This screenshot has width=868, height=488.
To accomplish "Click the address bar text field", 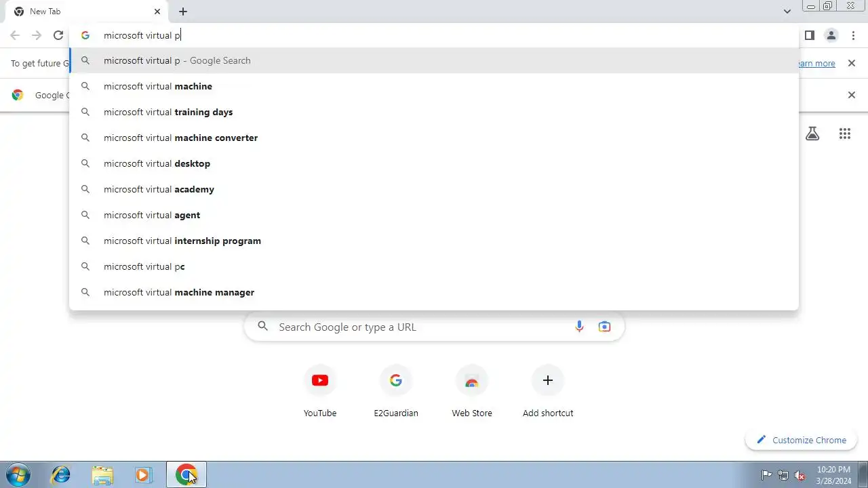I will [x=434, y=35].
